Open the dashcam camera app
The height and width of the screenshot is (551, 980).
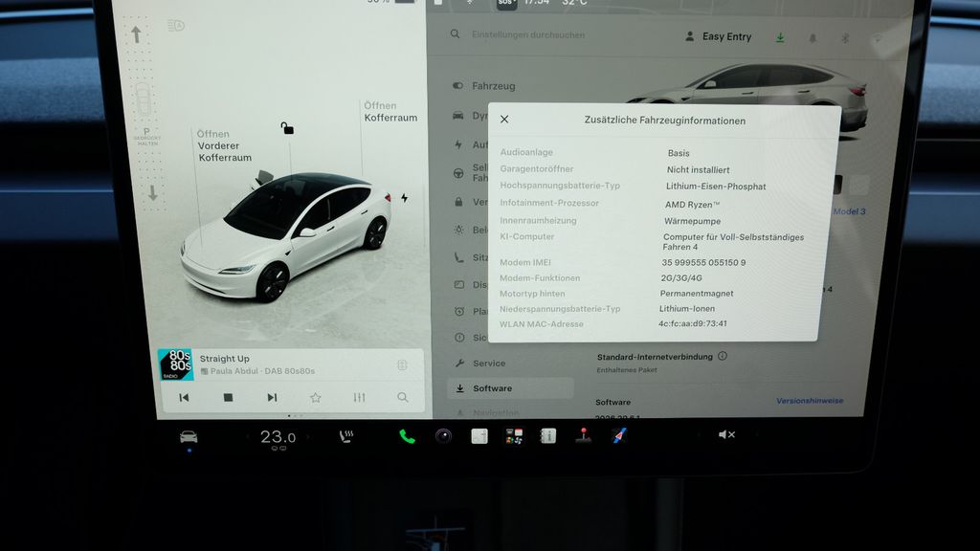(x=444, y=436)
